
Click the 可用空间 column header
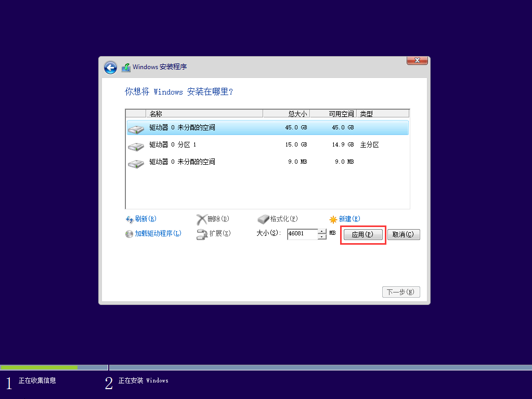click(333, 114)
